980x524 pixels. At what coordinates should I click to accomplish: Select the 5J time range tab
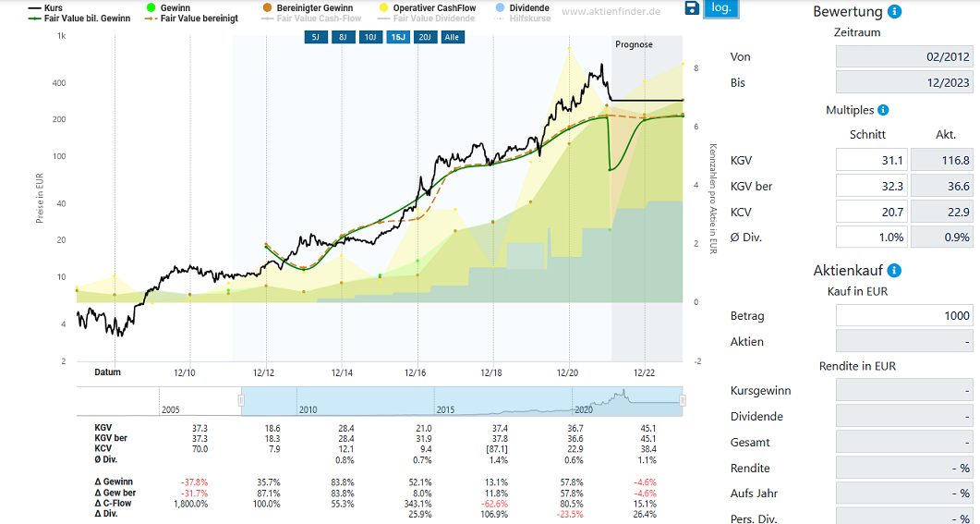pyautogui.click(x=314, y=37)
